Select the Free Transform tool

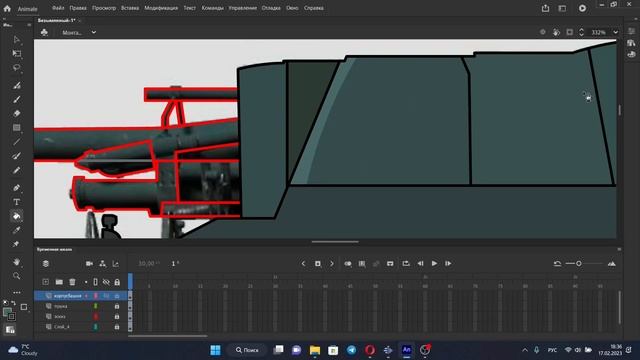tap(16, 53)
